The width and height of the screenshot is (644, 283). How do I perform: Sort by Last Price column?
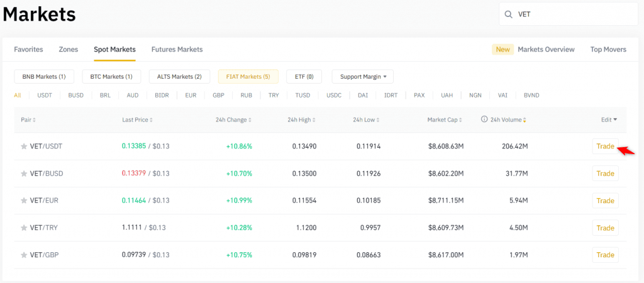tap(137, 120)
